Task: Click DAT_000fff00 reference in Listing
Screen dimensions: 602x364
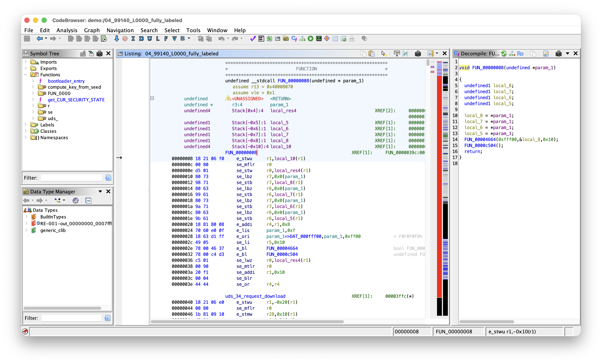Action: pos(305,236)
